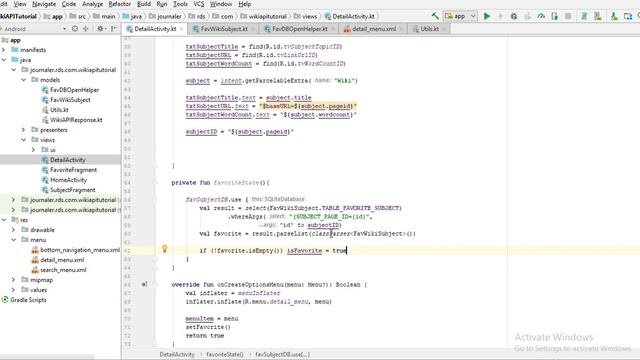Collapse the java folder

coord(4,60)
